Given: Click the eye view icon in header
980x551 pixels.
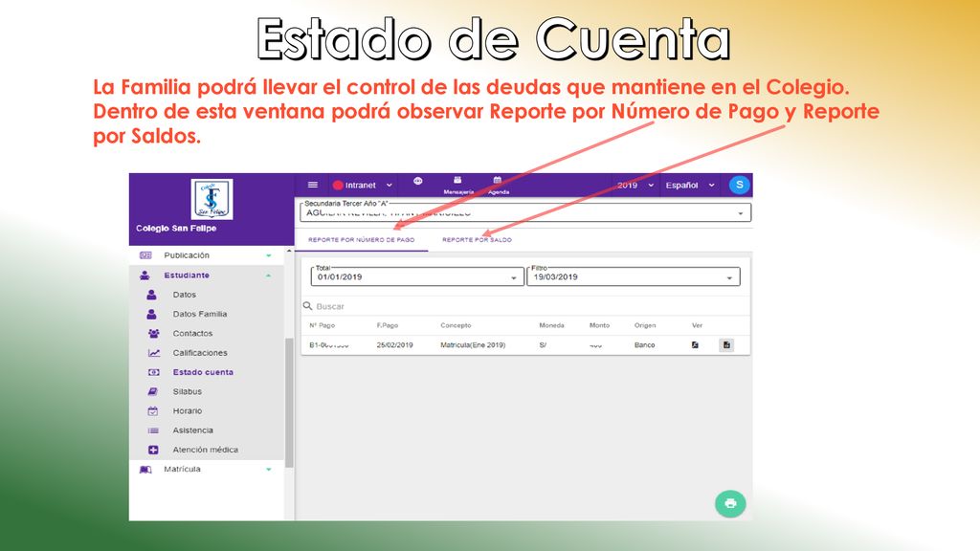Looking at the screenshot, I should (417, 181).
